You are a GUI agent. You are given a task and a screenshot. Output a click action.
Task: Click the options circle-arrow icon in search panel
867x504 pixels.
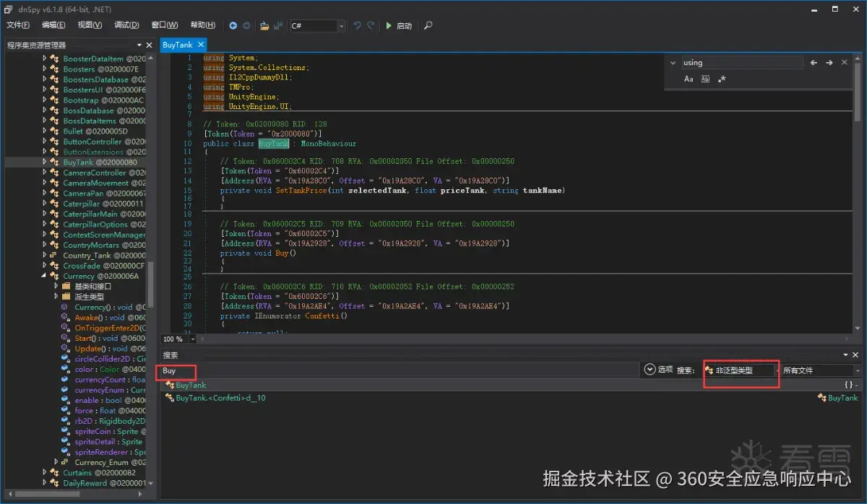pyautogui.click(x=649, y=369)
